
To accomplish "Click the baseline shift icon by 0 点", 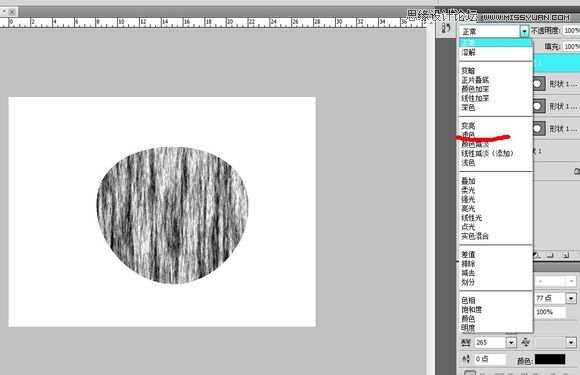I will click(x=466, y=359).
